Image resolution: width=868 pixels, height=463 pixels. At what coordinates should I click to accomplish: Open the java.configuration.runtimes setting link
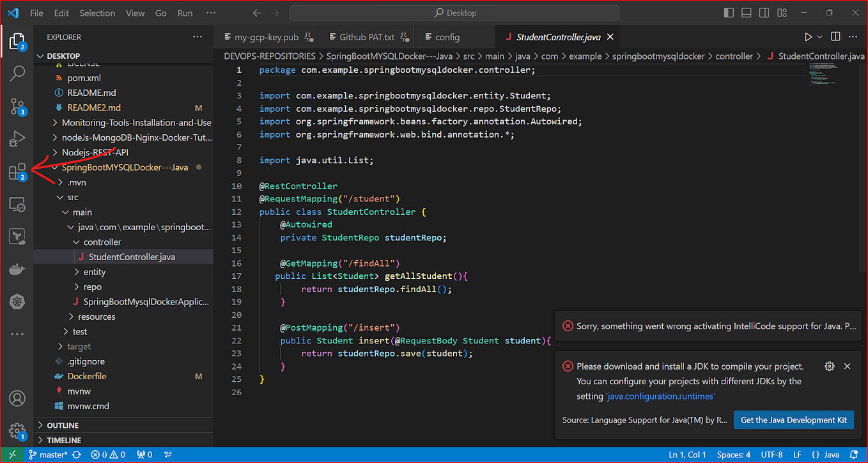coord(660,396)
